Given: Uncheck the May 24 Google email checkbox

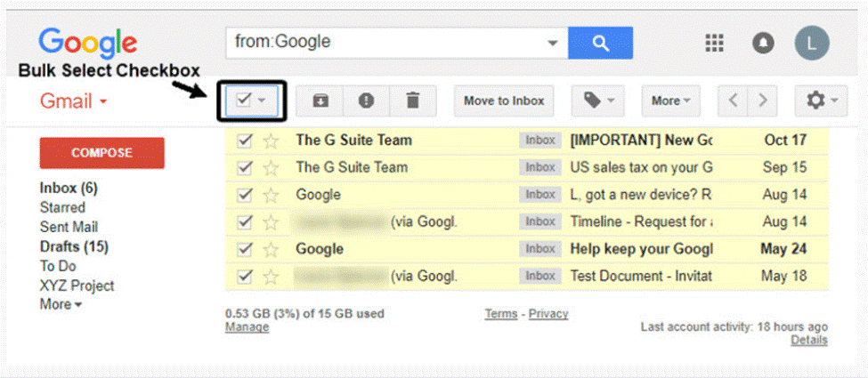Looking at the screenshot, I should click(246, 249).
